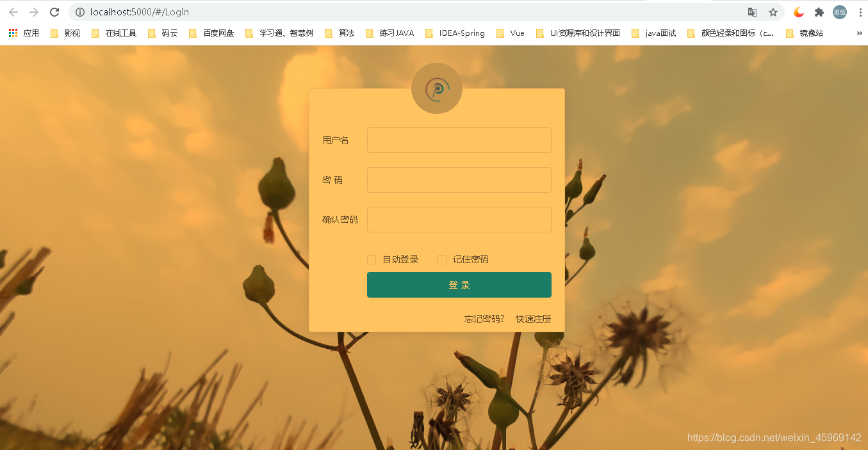Open the 在线工具 bookmark folder
Image resolution: width=868 pixels, height=450 pixels.
(114, 33)
